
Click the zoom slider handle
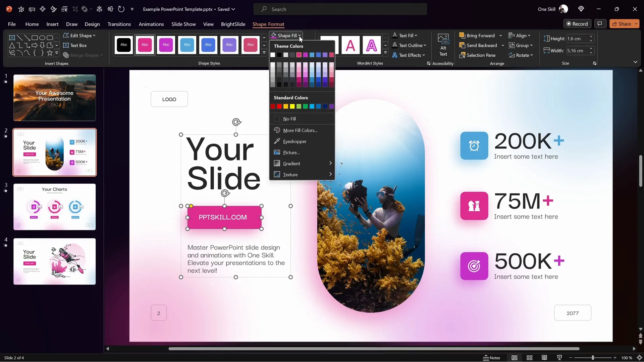pos(593,358)
